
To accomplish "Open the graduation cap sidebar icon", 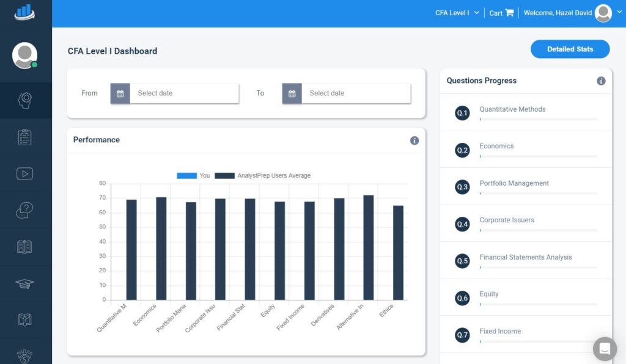I will [25, 283].
